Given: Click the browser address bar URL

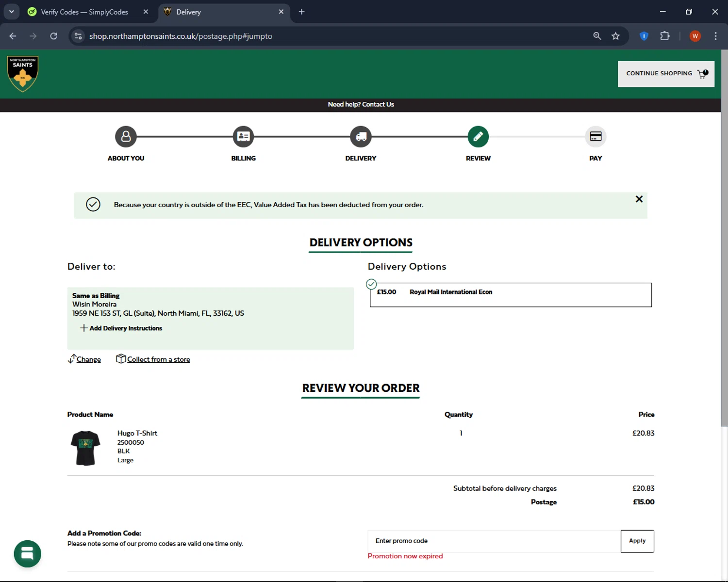Looking at the screenshot, I should 181,36.
